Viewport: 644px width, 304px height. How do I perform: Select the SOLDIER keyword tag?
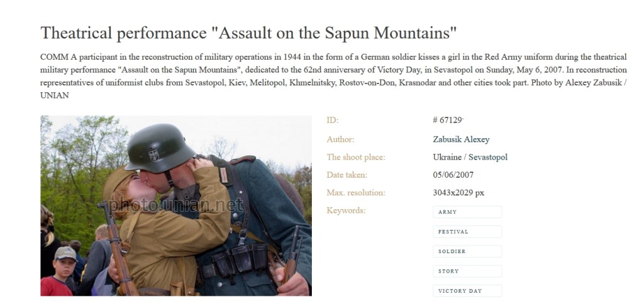click(x=467, y=251)
